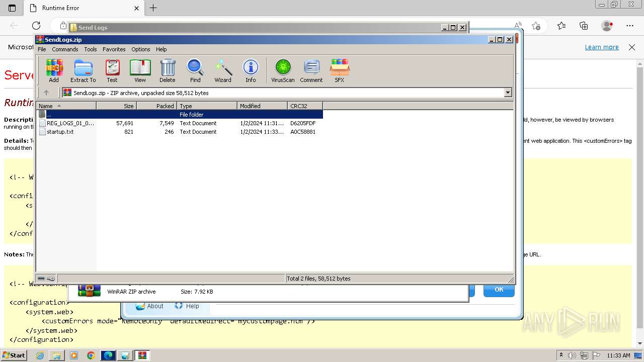Launch the Wizard wand tool
The width and height of the screenshot is (644, 362).
tap(223, 70)
